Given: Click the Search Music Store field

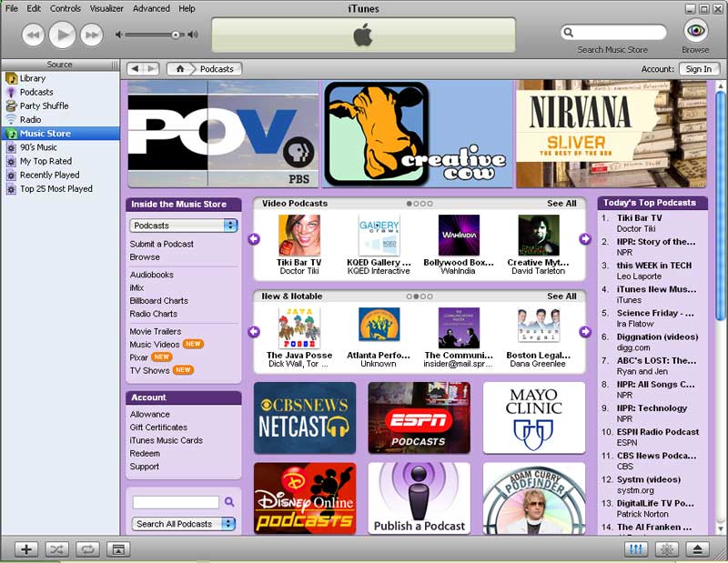Looking at the screenshot, I should point(613,33).
